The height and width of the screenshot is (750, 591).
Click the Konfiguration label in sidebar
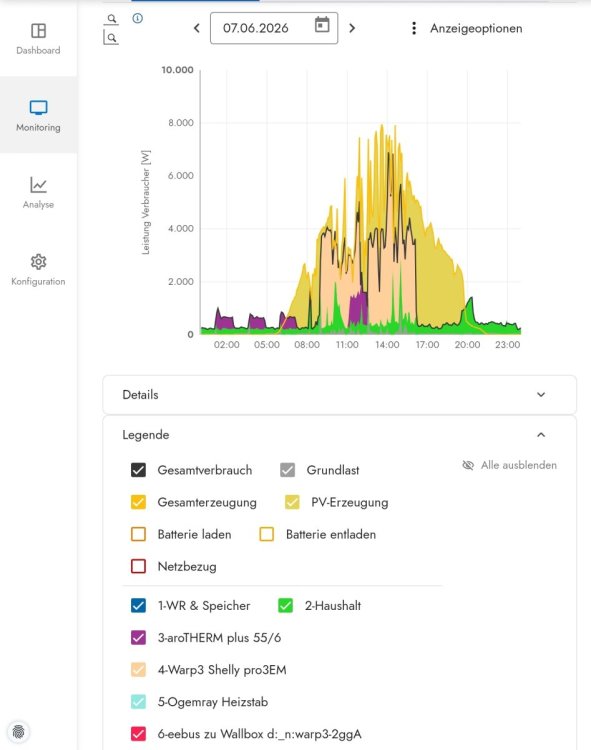tap(38, 281)
